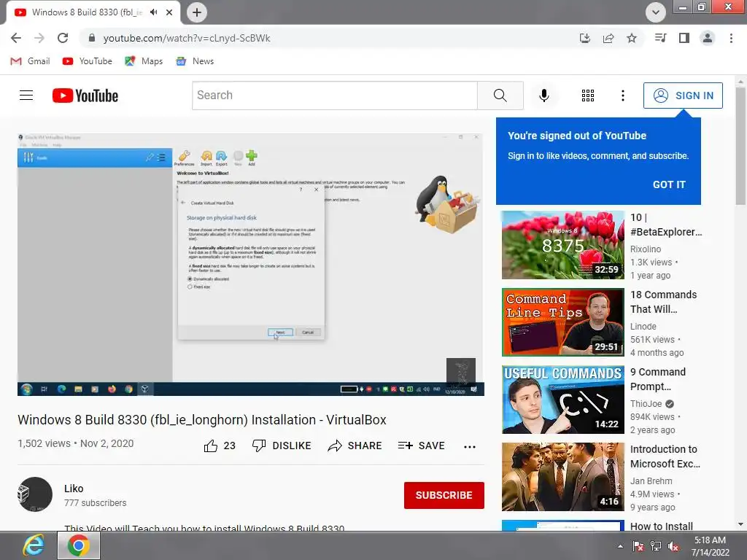Click the magnifier search button
Viewport: 747px width, 560px height.
[x=500, y=96]
